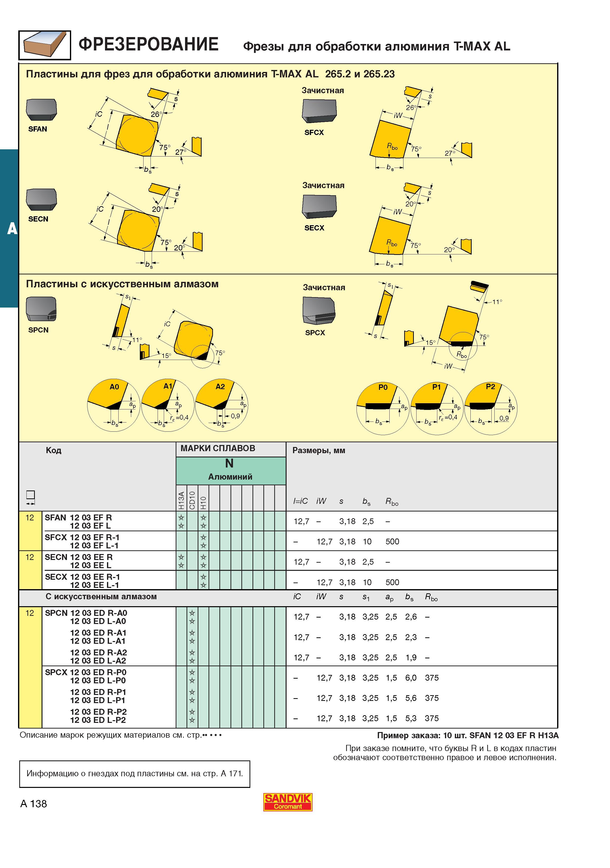
Task: Click the SECN insert picture
Action: pyautogui.click(x=41, y=200)
